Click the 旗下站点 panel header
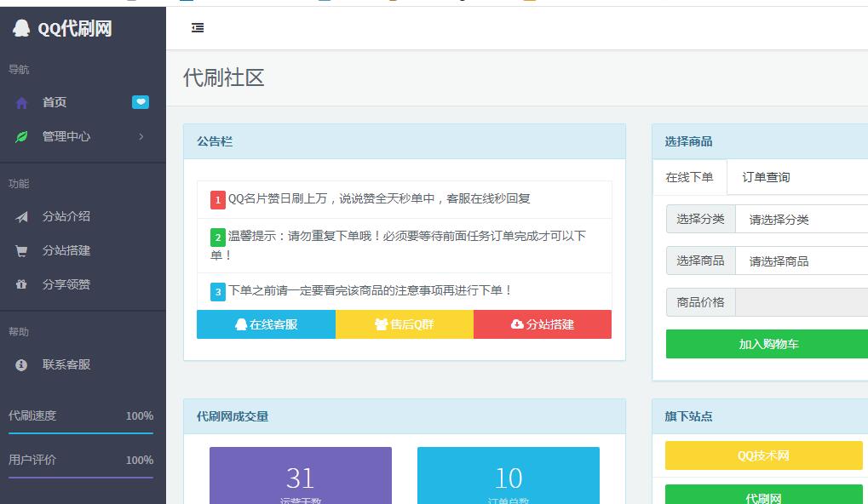The width and height of the screenshot is (868, 504). [760, 416]
